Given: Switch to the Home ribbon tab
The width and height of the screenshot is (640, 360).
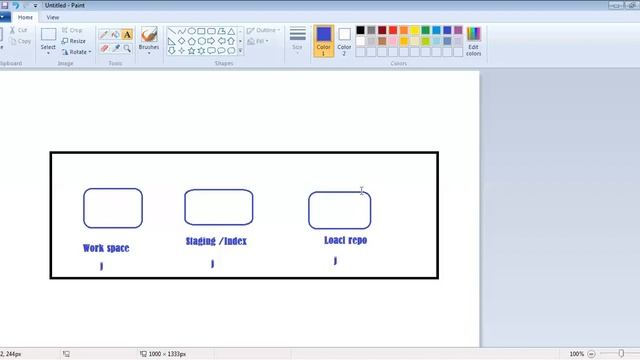Looking at the screenshot, I should [25, 18].
